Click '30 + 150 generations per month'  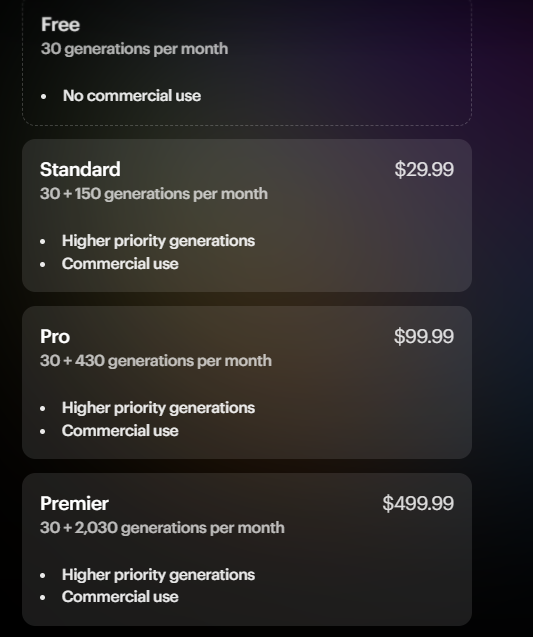154,194
